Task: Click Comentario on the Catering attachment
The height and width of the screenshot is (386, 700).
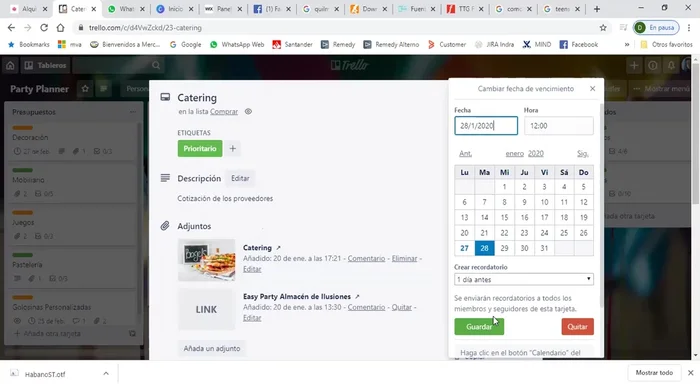Action: (366, 258)
